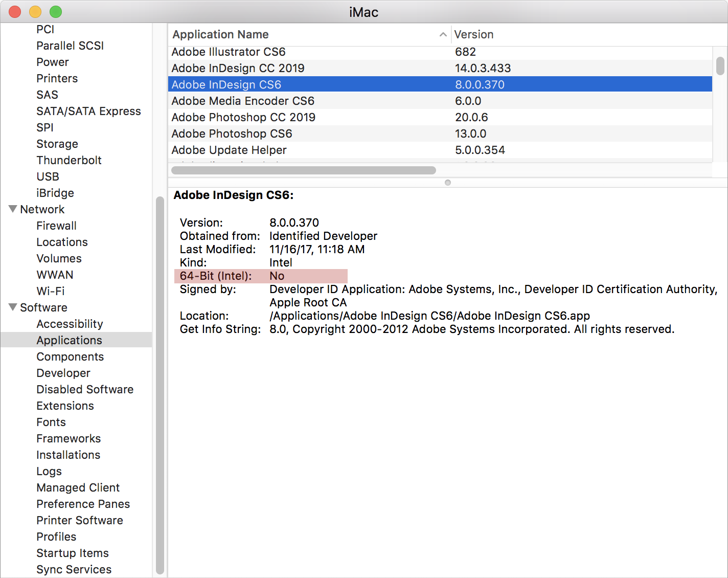Viewport: 728px width, 578px height.
Task: Click the split pane divider handle dot
Action: point(448,183)
